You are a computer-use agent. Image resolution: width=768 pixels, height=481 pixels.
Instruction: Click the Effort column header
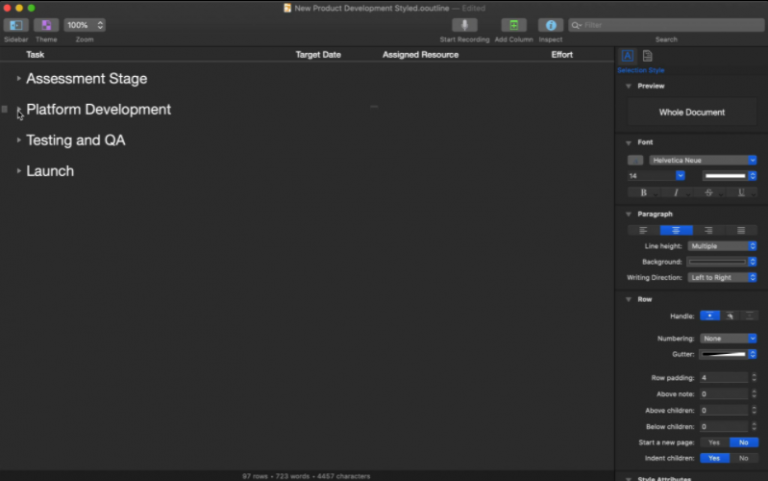562,54
